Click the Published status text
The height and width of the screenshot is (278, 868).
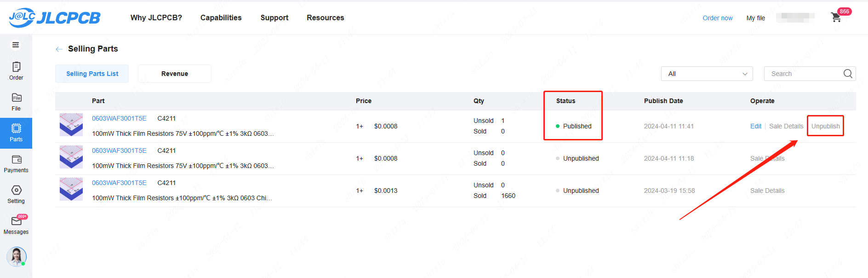577,126
